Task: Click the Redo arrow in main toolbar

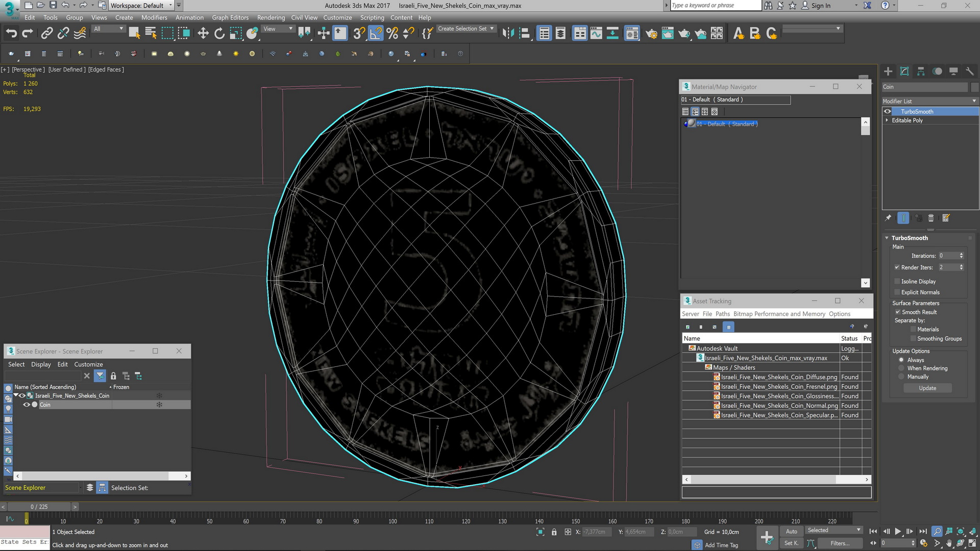Action: 28,34
